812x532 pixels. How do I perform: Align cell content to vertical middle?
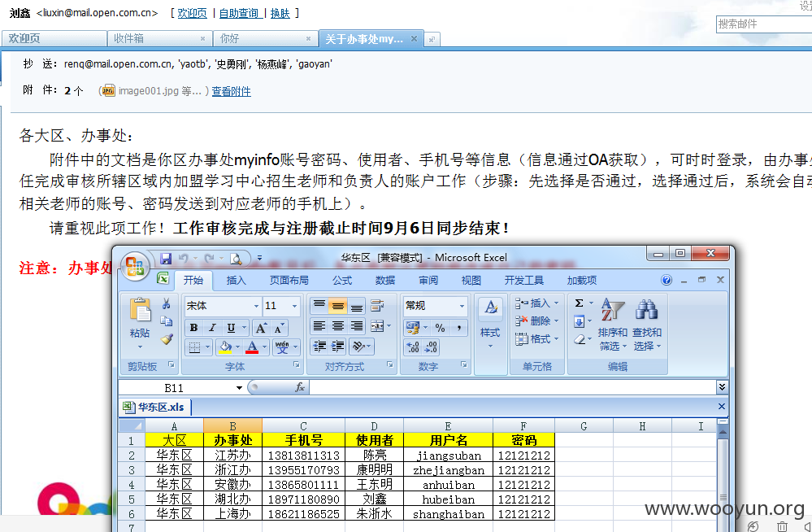(x=338, y=306)
